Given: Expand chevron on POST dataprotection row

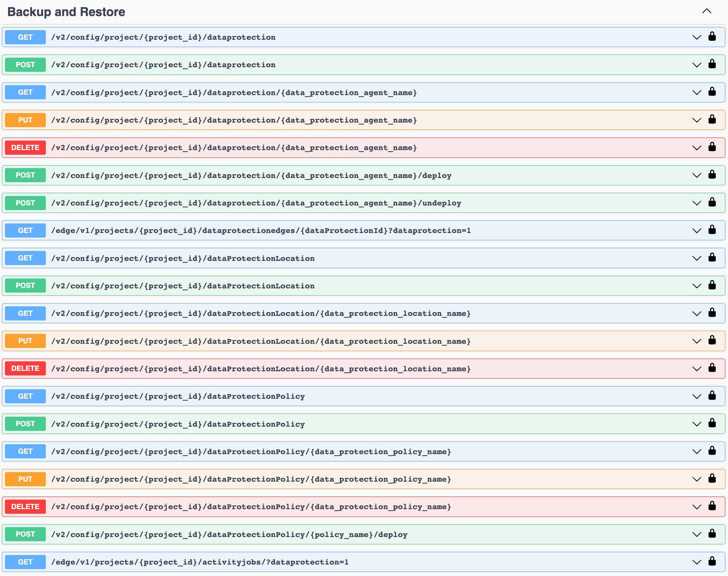Looking at the screenshot, I should (x=697, y=65).
